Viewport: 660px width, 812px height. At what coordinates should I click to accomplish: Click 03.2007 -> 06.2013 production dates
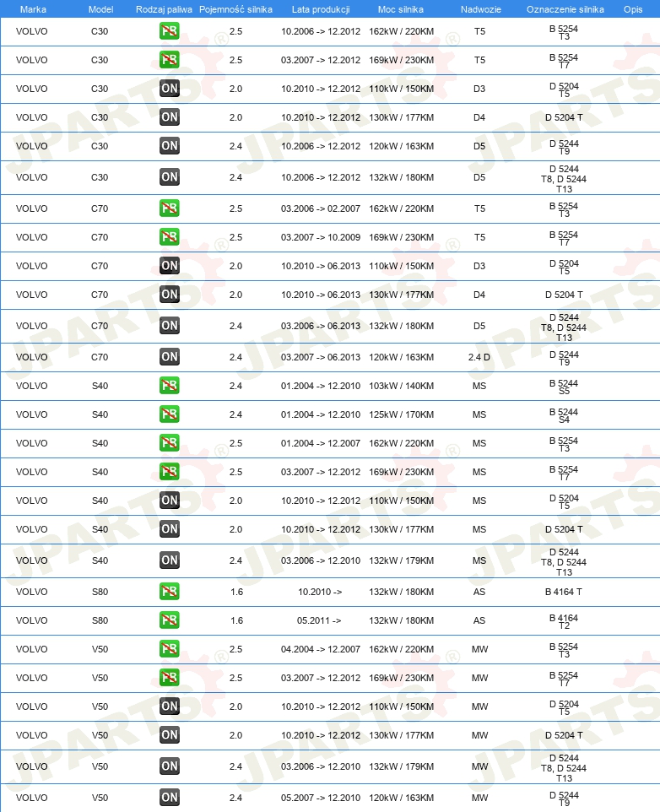coord(321,357)
